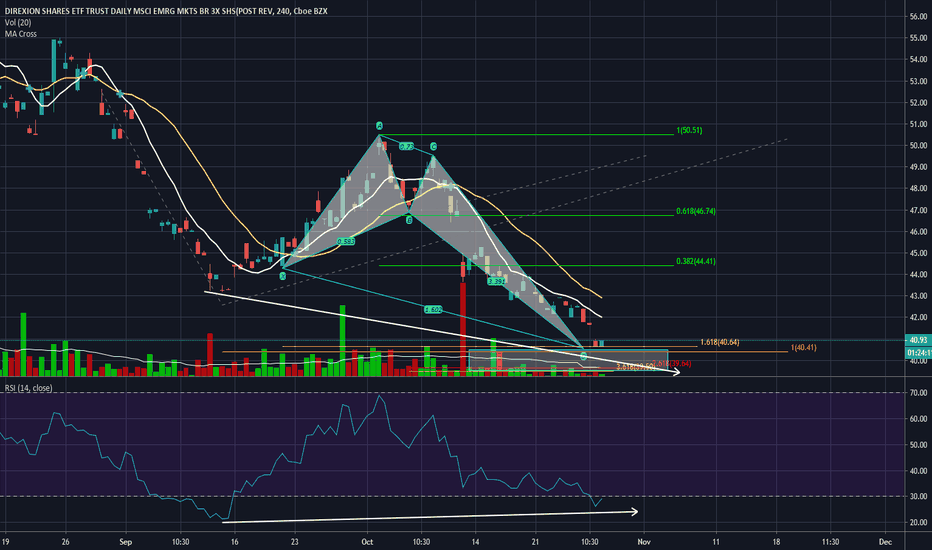Image resolution: width=932 pixels, height=550 pixels.
Task: Click the harmonic pattern point X marker
Action: [283, 276]
